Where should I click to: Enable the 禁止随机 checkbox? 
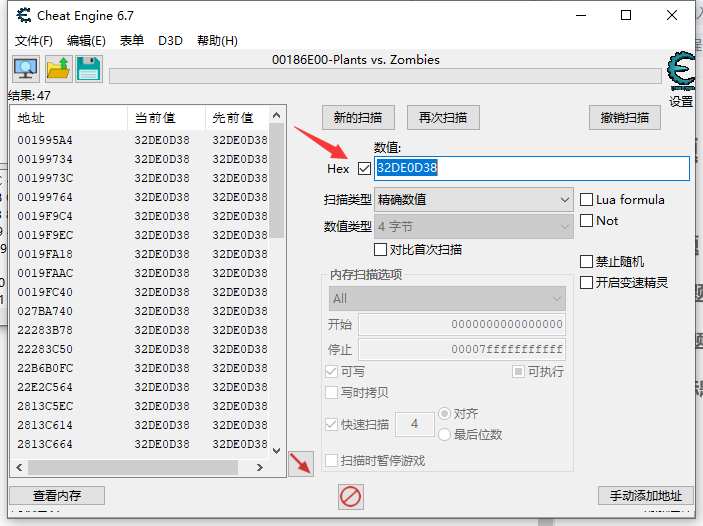pos(586,261)
